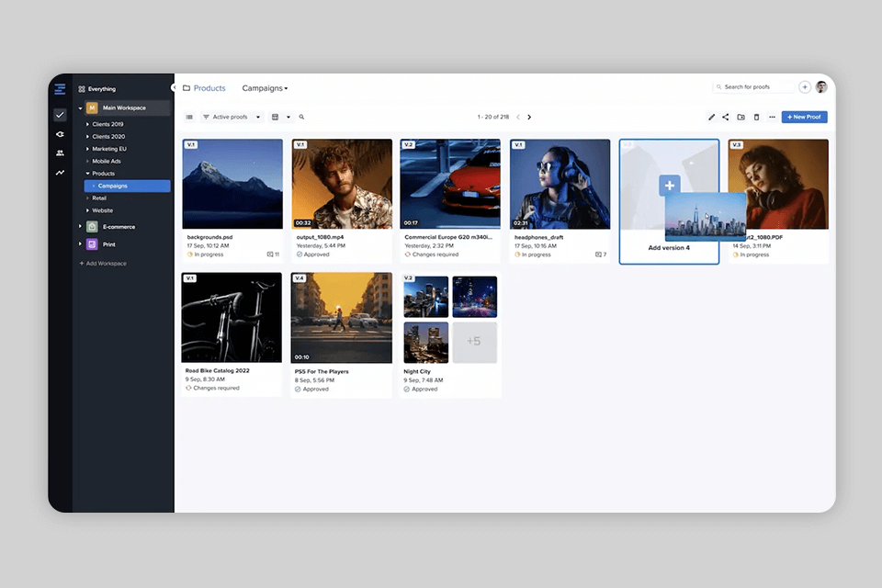Image resolution: width=882 pixels, height=588 pixels.
Task: Collapse the sidebar with the arrow handle
Action: (x=174, y=88)
